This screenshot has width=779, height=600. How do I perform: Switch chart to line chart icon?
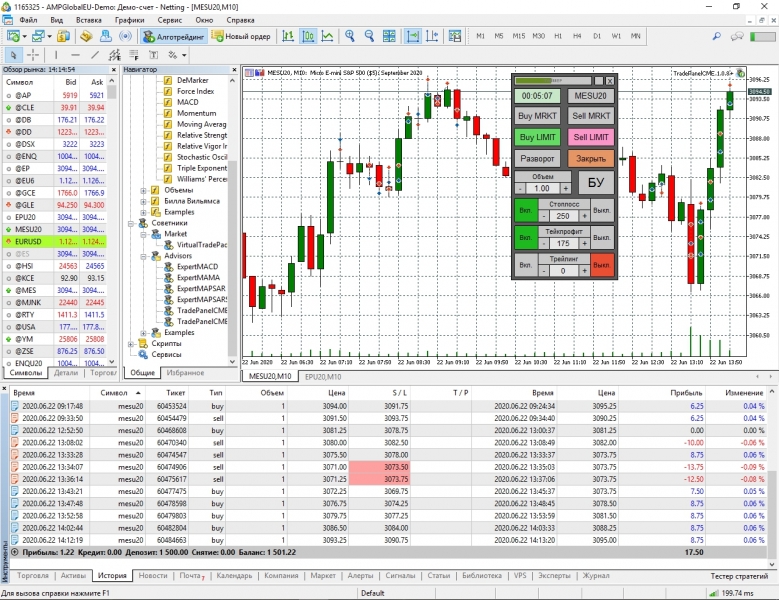(x=327, y=36)
